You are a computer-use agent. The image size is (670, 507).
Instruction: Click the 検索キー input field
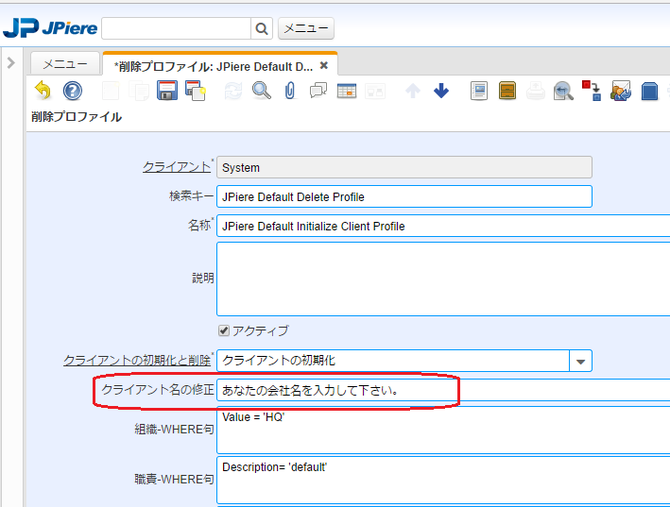[x=404, y=197]
